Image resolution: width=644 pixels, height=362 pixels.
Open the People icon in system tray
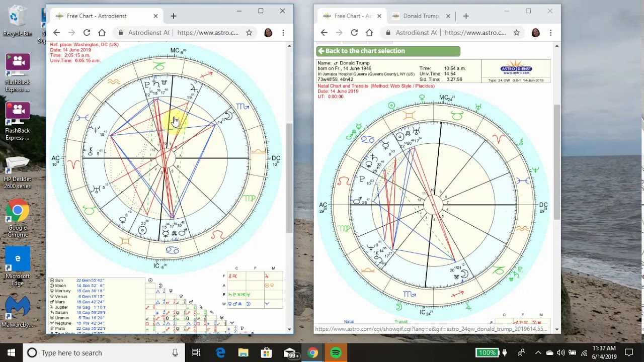[521, 352]
